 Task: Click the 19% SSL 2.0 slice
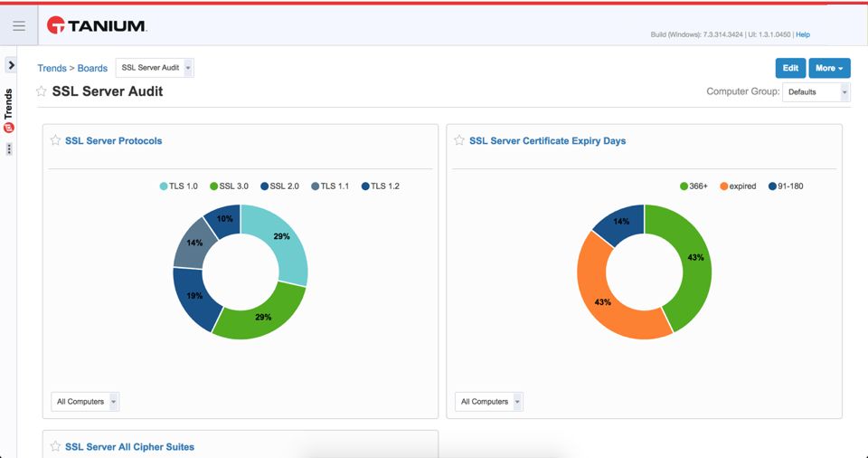(x=193, y=296)
